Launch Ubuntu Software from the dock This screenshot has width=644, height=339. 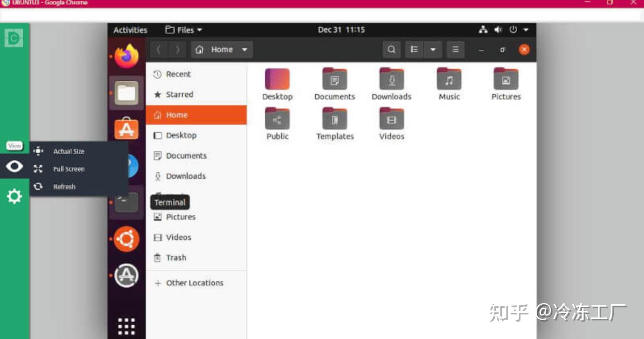click(x=126, y=129)
